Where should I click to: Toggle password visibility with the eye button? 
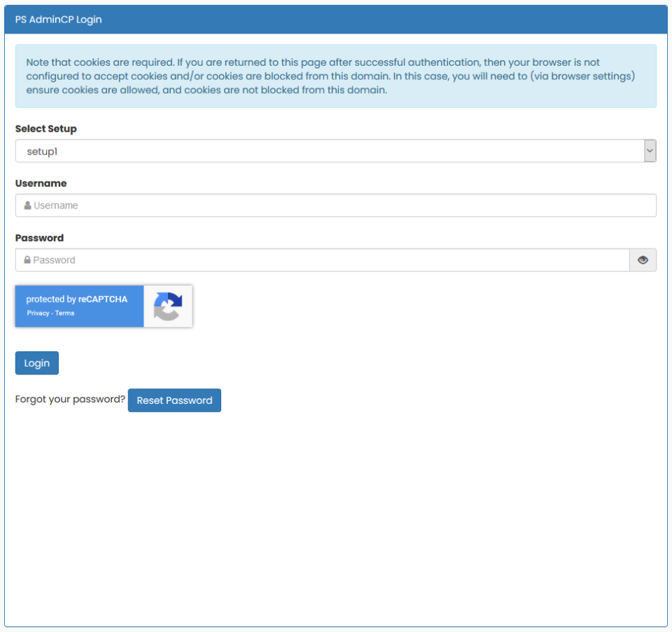pyautogui.click(x=642, y=260)
